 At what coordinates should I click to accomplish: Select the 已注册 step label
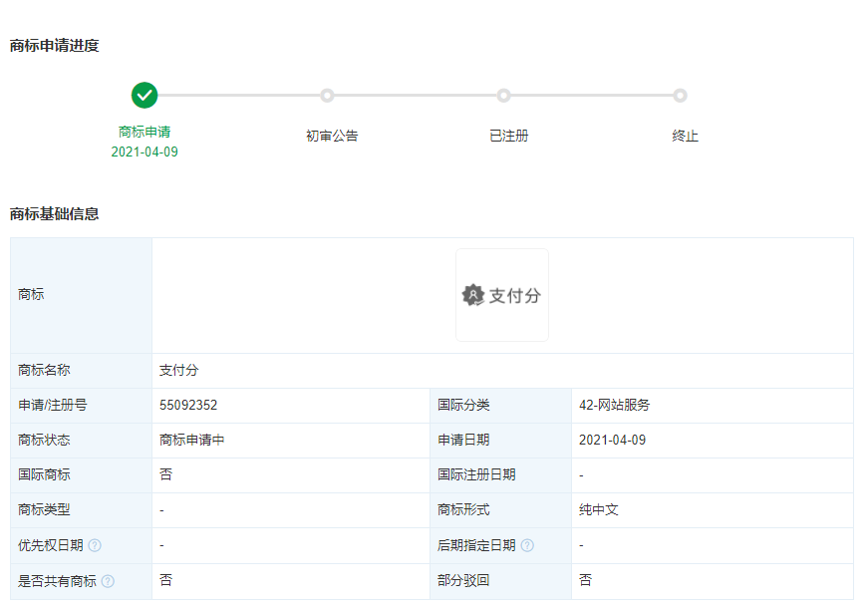click(508, 136)
